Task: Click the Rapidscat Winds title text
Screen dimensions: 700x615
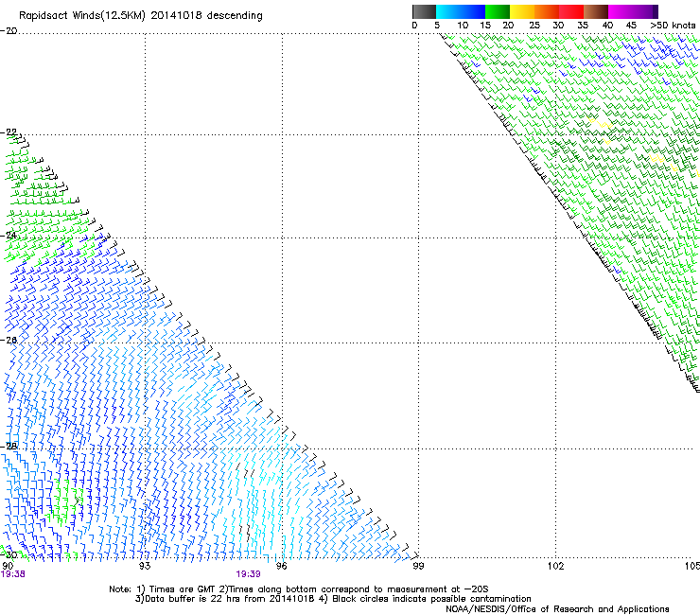Action: point(141,16)
